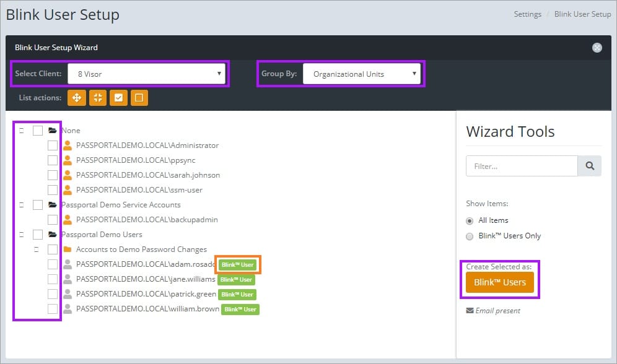Click the Blink User badge for adam.rosado
The image size is (617, 364).
pyautogui.click(x=237, y=265)
